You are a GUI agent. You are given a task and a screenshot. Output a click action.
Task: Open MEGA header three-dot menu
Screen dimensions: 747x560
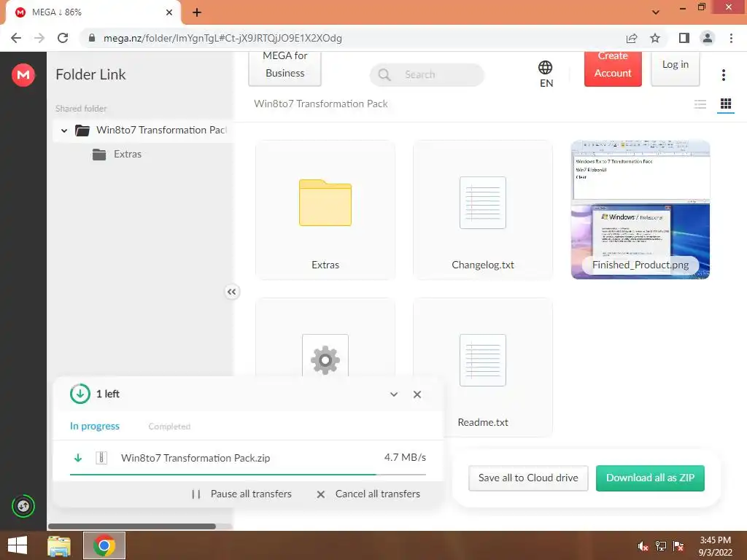click(x=723, y=75)
